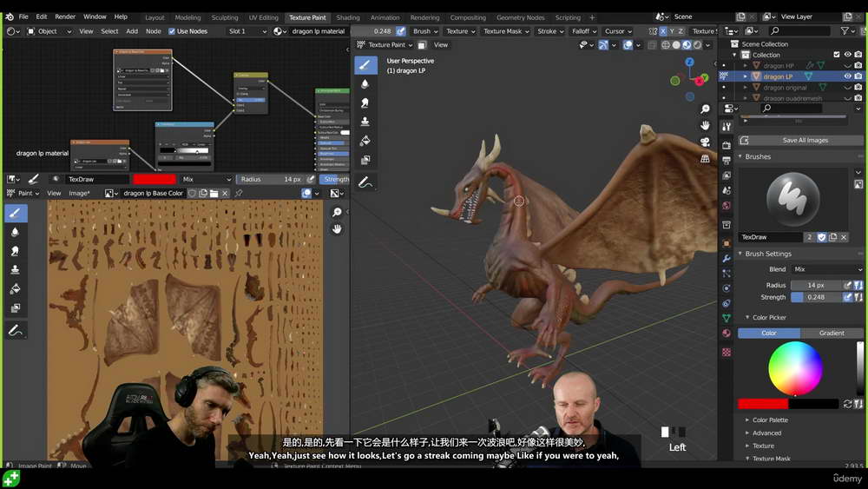Open the Render menu
Viewport: 868px width, 489px height.
[x=65, y=17]
